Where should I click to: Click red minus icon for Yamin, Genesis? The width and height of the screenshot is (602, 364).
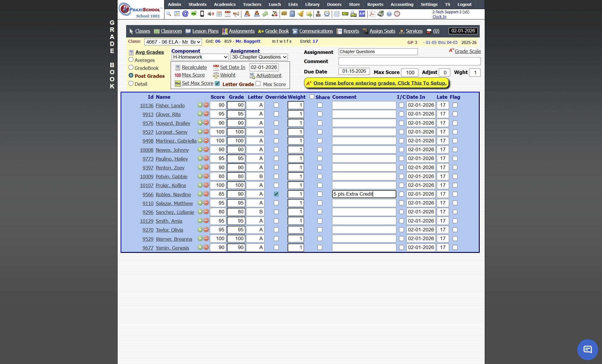[x=206, y=247]
